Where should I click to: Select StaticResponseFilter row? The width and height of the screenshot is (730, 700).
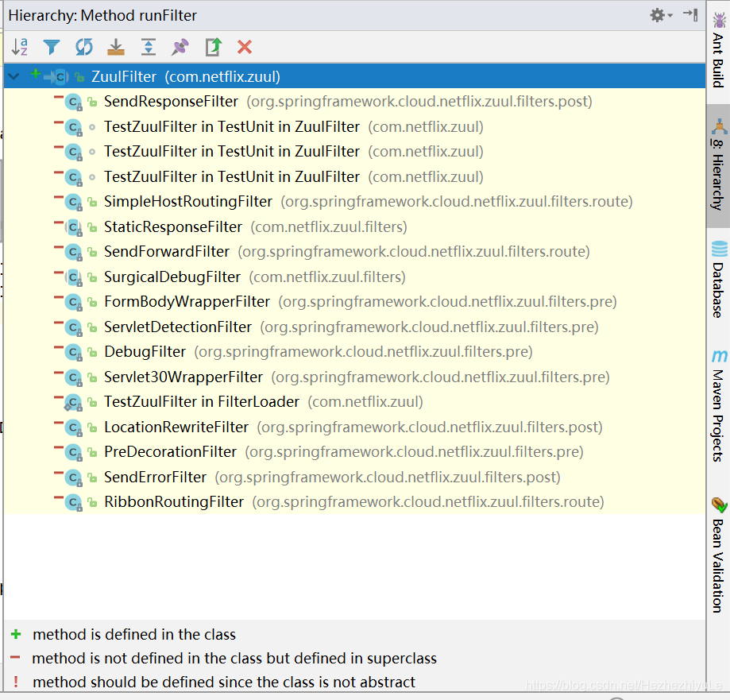(x=355, y=226)
